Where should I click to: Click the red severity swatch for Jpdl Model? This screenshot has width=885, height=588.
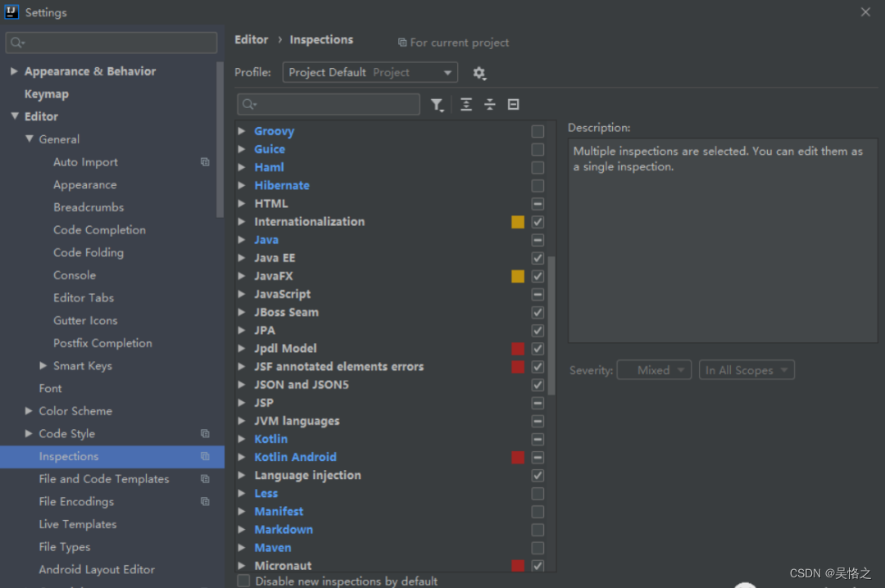point(518,349)
